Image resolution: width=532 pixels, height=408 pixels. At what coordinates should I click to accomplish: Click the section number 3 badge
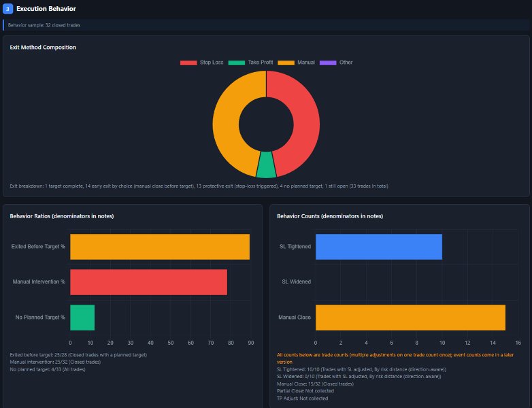click(x=7, y=9)
